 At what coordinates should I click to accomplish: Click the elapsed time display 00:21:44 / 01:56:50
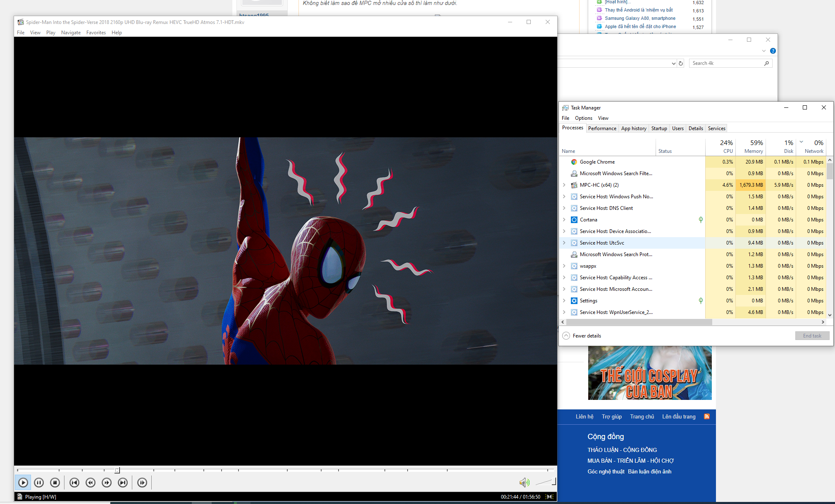pyautogui.click(x=520, y=497)
